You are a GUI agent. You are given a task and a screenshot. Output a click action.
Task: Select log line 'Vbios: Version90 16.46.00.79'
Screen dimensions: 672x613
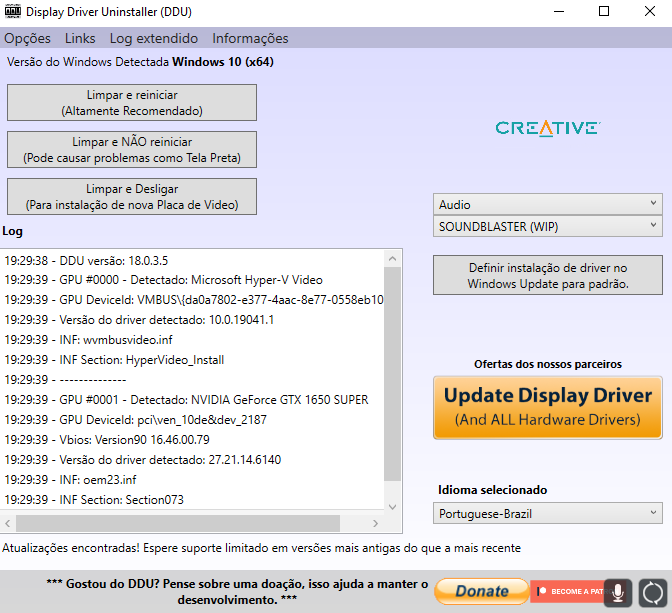[107, 440]
